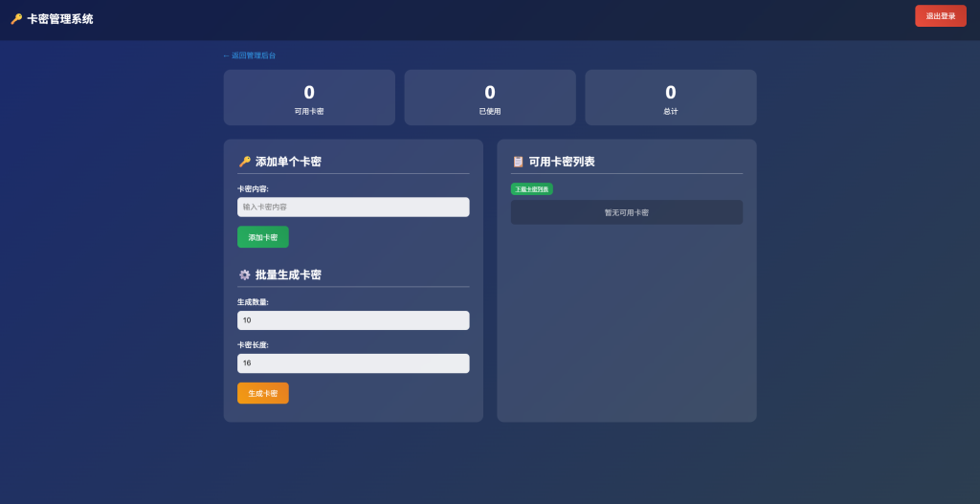Click the 批量生成卡密 heading text

tap(288, 274)
